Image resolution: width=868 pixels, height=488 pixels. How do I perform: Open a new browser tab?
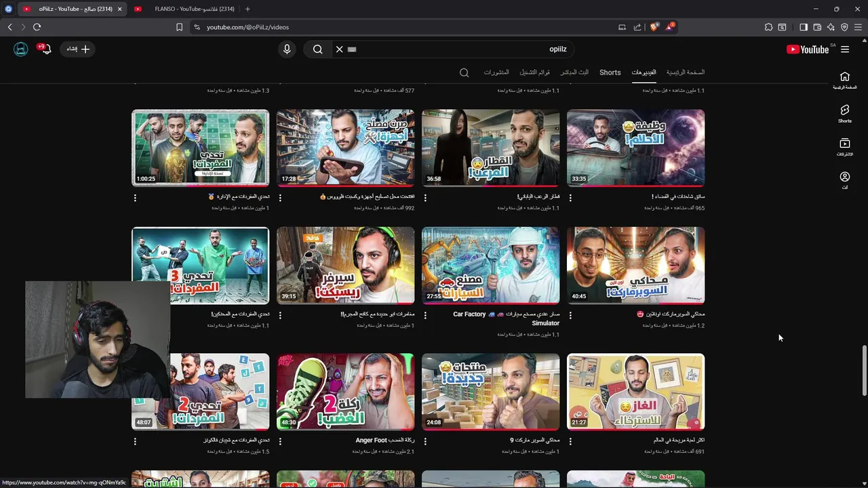pos(248,9)
